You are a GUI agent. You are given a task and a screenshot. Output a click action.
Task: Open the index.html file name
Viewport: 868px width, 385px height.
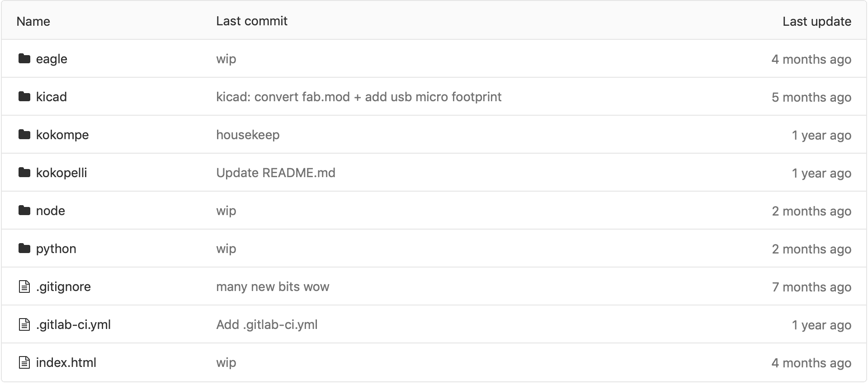66,363
